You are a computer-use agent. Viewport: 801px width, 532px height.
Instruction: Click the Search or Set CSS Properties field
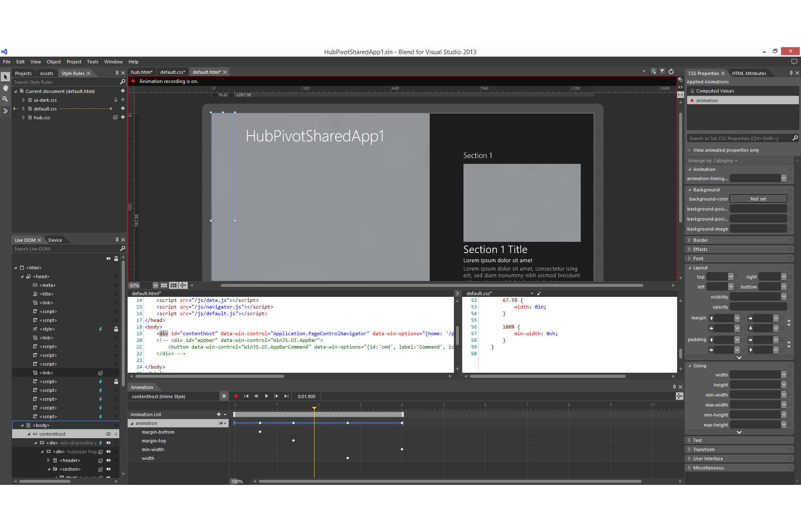coord(739,138)
